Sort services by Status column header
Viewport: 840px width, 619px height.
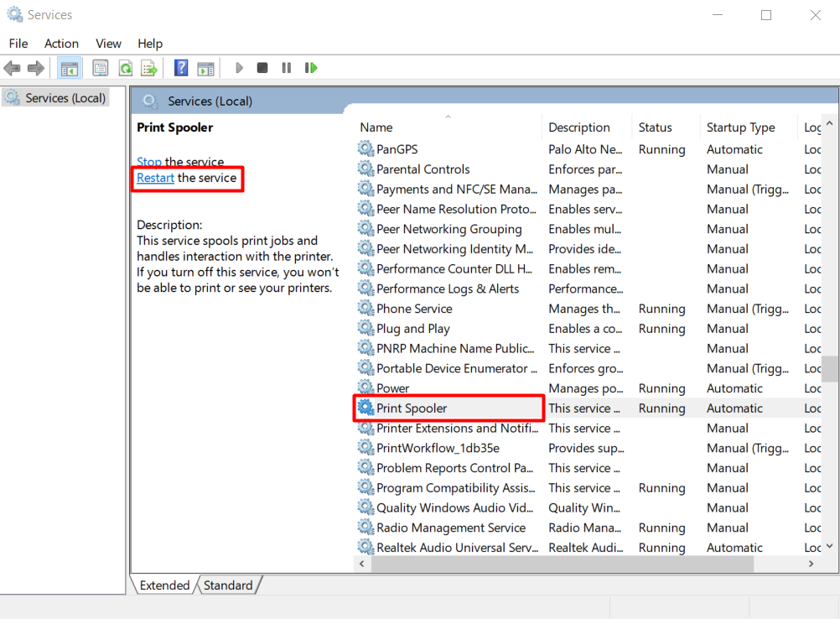(x=655, y=127)
